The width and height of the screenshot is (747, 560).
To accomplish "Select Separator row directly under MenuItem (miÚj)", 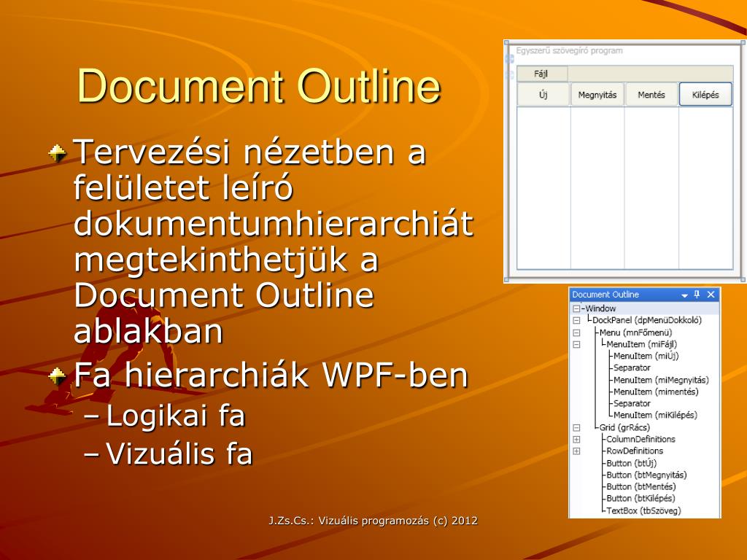I will 632,367.
